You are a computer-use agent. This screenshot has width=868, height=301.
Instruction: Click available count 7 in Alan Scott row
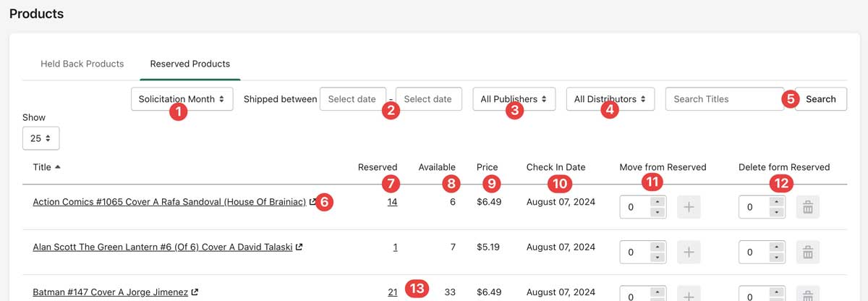[453, 247]
